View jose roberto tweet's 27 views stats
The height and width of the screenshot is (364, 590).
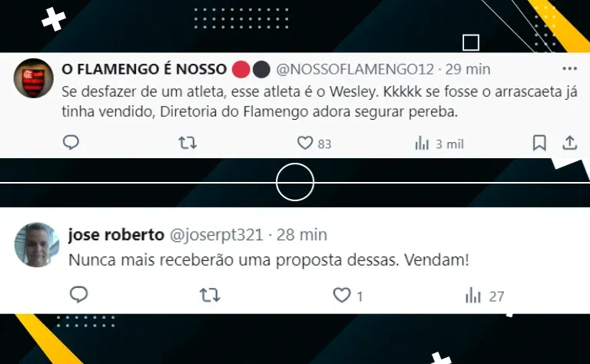click(485, 296)
